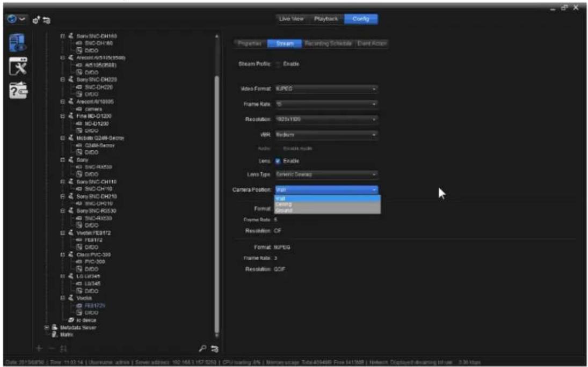Image resolution: width=588 pixels, height=367 pixels.
Task: Select the PVC-300 channel row
Action: (x=95, y=262)
